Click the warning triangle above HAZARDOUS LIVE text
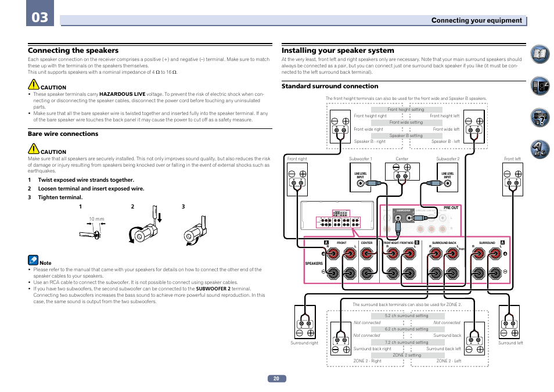Viewport: 554px width, 392px height. [x=34, y=84]
